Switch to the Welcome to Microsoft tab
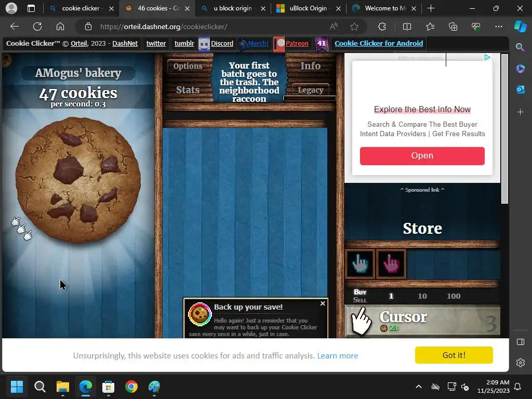This screenshot has height=399, width=532. coord(383,8)
